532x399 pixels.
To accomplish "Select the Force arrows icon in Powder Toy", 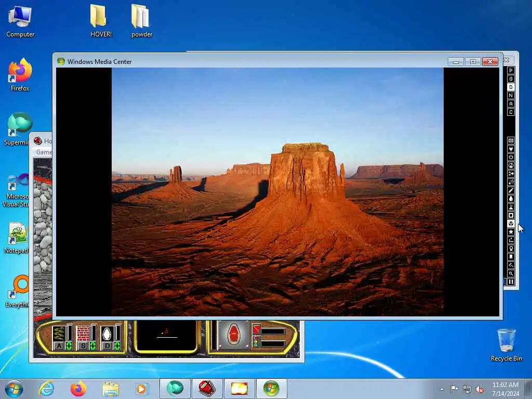I will (511, 174).
